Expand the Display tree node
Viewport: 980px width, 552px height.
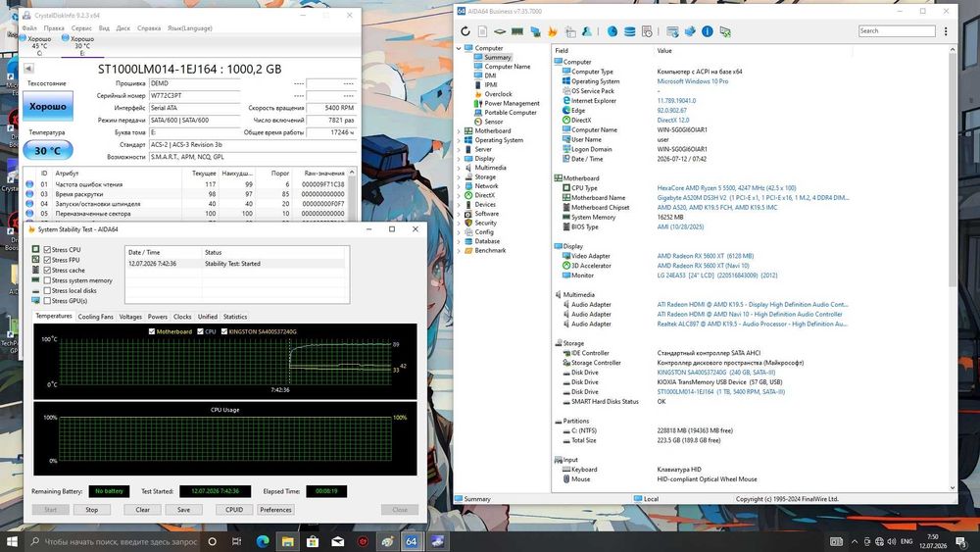pyautogui.click(x=458, y=158)
